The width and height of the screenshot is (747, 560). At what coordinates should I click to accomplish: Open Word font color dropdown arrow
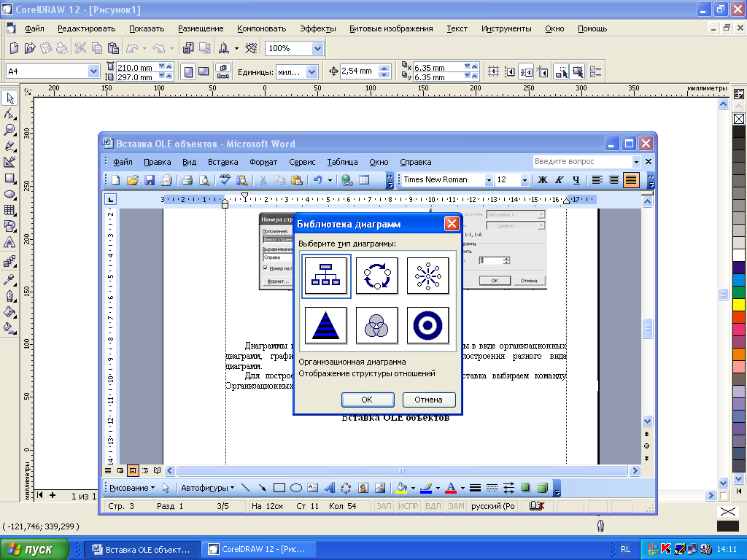462,488
